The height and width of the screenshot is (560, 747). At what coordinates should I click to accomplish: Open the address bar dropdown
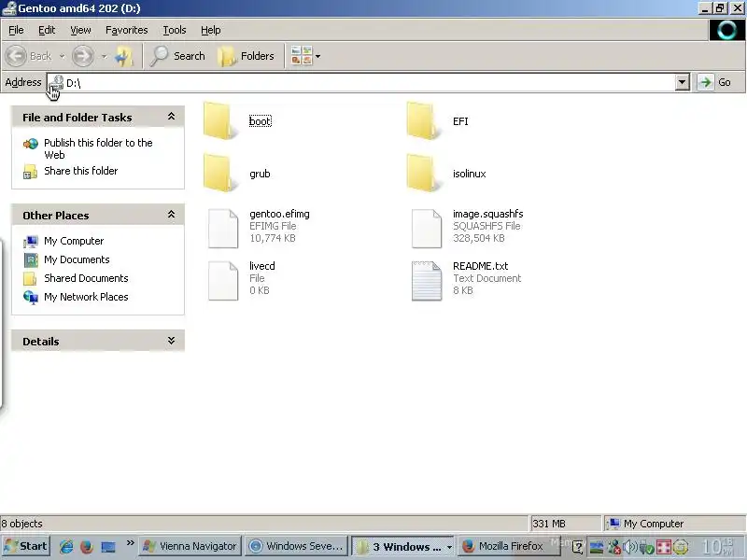pos(683,82)
